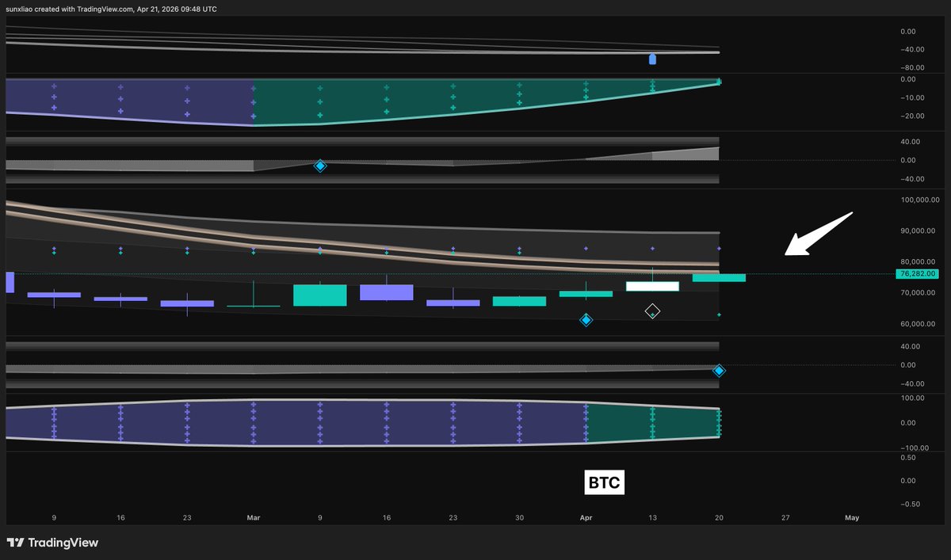Select the blue diamond marker below April candles
951x560 pixels.
(x=586, y=319)
